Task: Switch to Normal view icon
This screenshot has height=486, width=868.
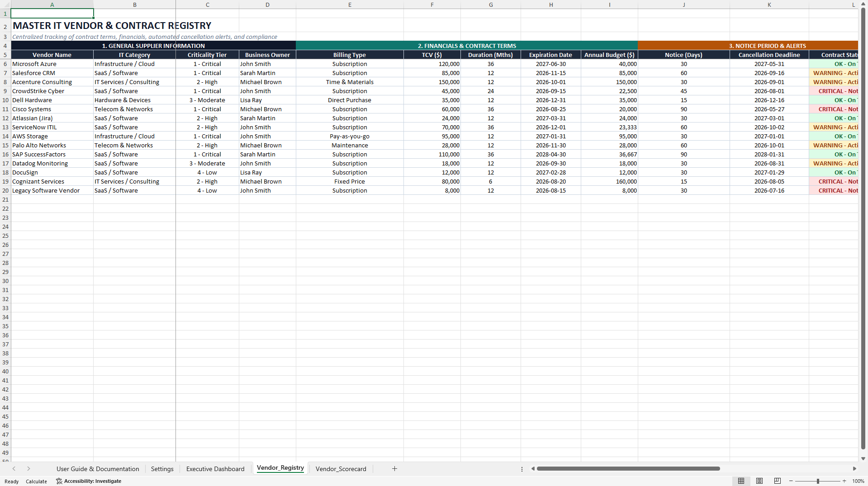Action: tap(741, 481)
